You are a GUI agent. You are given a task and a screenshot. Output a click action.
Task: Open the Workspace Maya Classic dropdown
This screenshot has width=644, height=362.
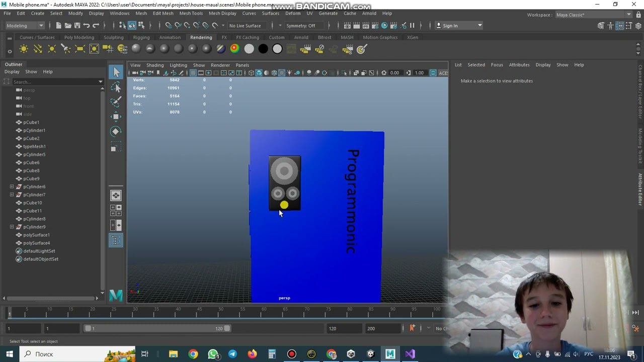coord(593,15)
